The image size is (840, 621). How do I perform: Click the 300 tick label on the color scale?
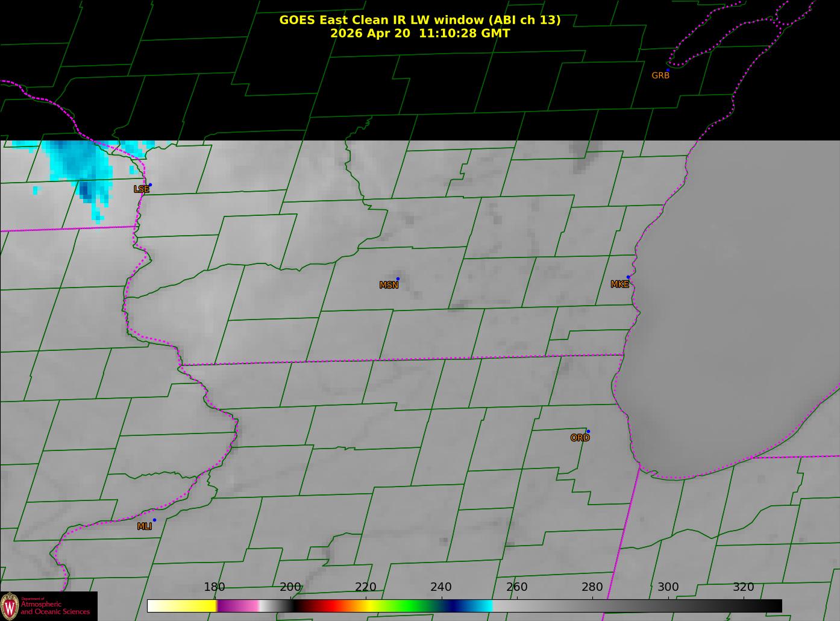coord(668,587)
